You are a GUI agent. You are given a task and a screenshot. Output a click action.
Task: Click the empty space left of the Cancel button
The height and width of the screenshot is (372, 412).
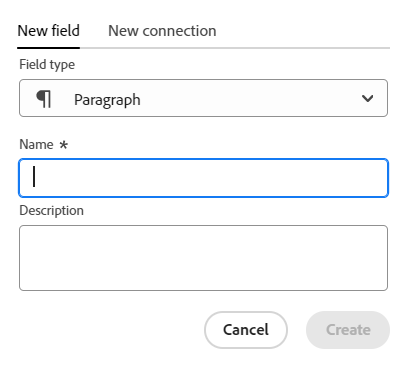112,330
